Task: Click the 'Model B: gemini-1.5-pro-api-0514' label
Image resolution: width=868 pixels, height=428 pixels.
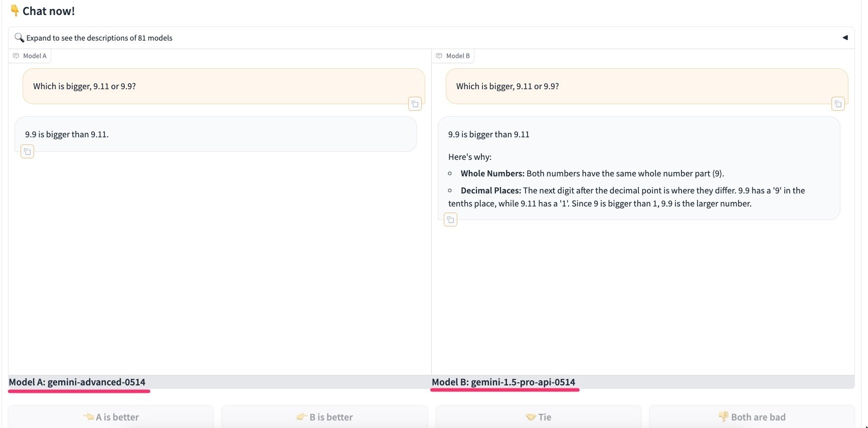Action: pos(503,382)
